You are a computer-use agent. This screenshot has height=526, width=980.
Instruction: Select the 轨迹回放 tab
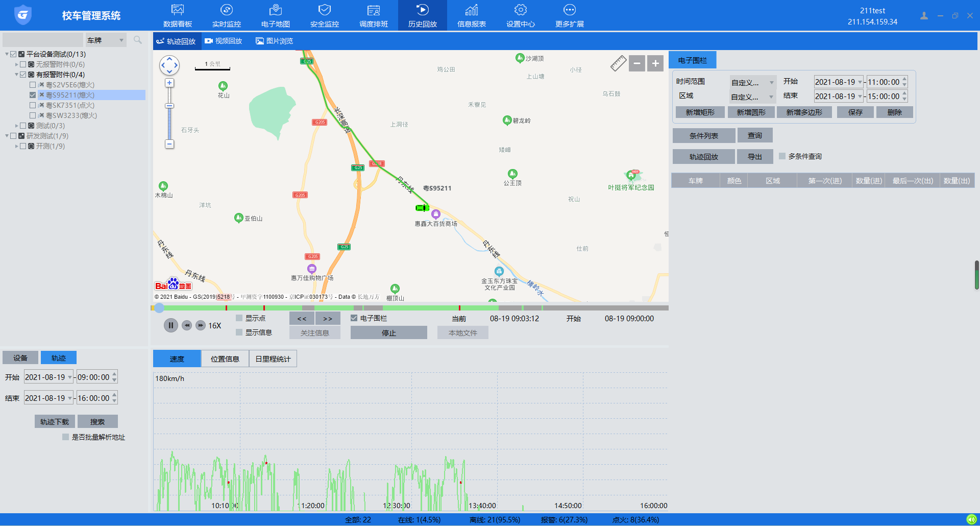coord(177,41)
